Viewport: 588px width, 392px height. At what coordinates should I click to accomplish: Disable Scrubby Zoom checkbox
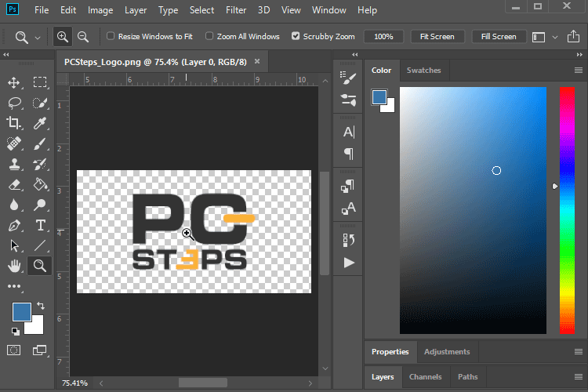tap(296, 36)
